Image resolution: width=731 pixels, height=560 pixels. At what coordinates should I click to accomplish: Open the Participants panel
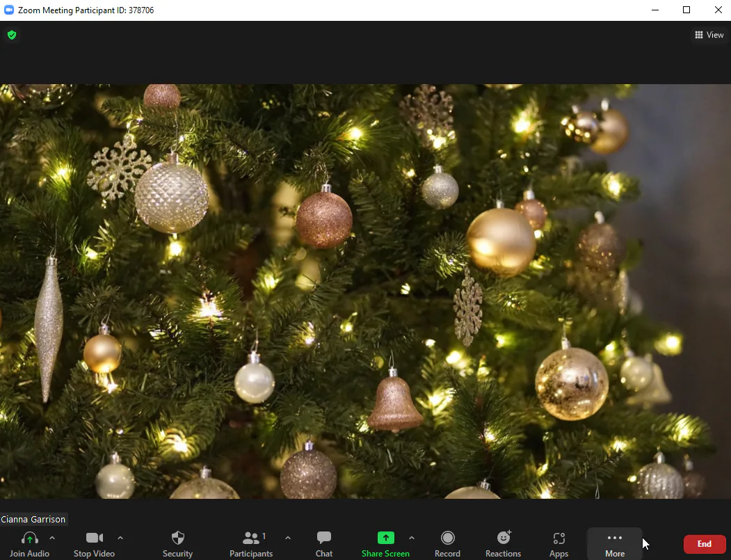pos(251,544)
